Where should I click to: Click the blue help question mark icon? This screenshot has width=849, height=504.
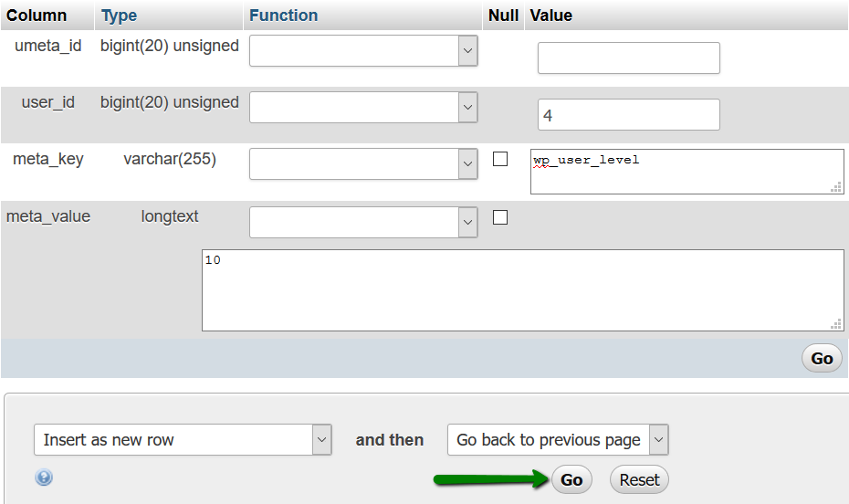coord(44,478)
